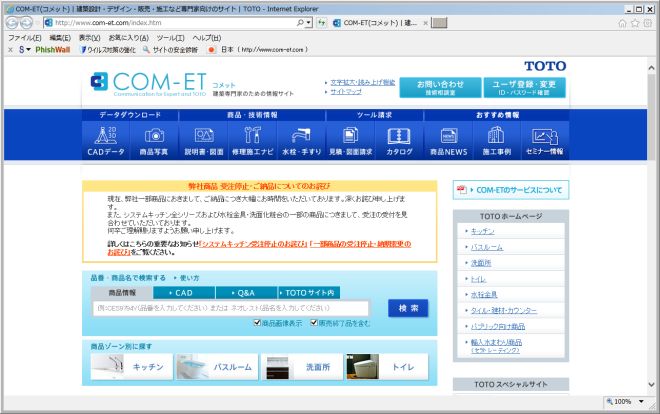
Task: Click the 検索 button
Action: (x=408, y=308)
